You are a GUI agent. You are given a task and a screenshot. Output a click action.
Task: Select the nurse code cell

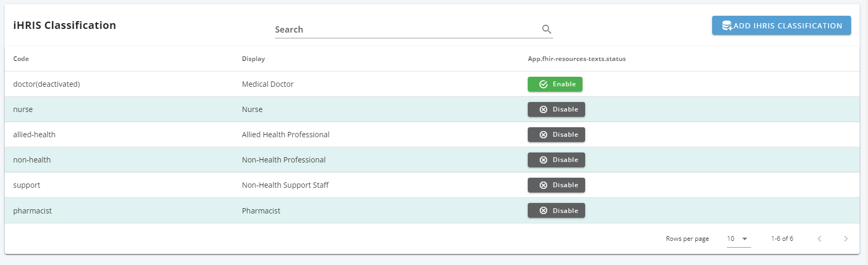point(23,109)
